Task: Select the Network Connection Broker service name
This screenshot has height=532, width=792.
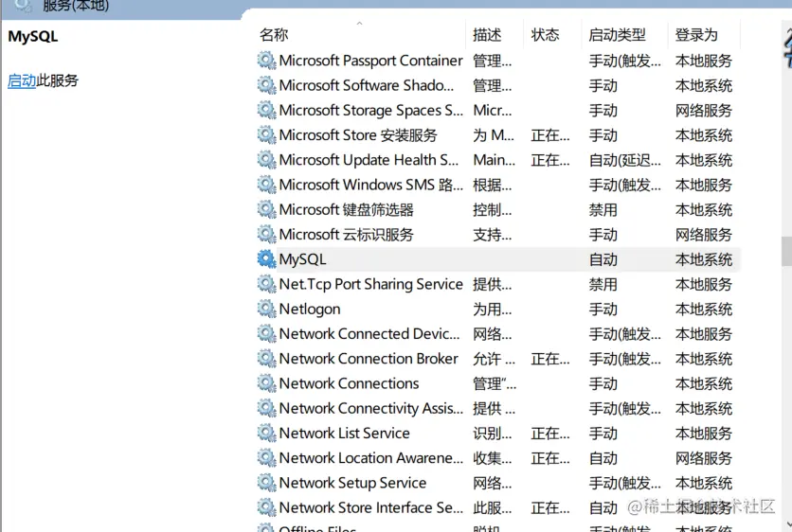Action: point(369,359)
